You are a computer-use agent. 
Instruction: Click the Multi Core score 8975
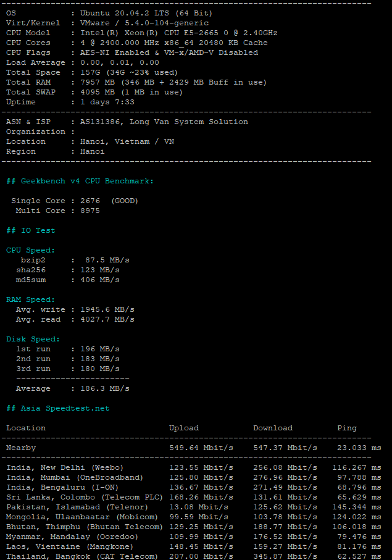90,211
